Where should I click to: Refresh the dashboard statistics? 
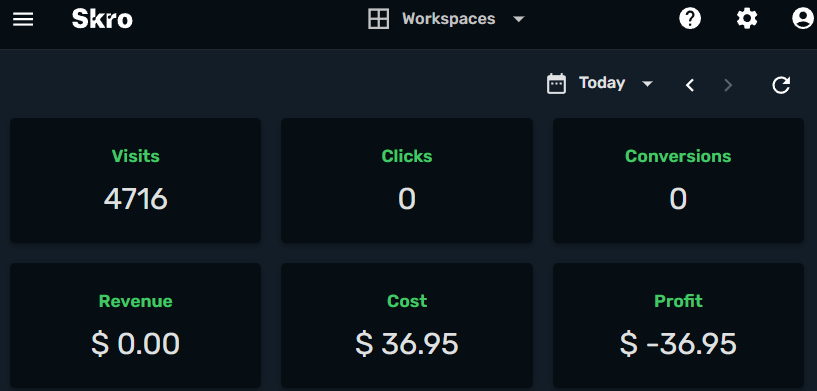[x=781, y=84]
